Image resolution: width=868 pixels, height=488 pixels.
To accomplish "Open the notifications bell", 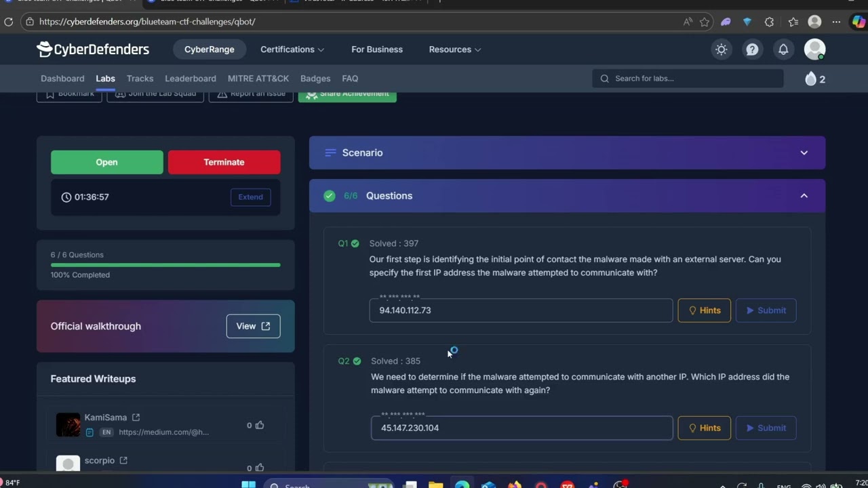I will 783,49.
